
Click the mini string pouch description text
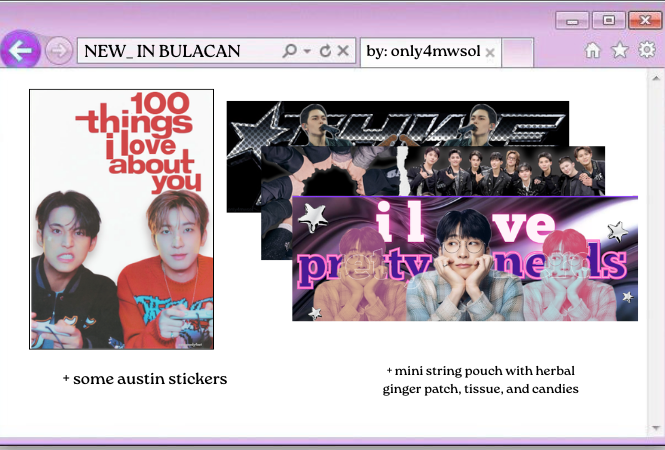coord(481,380)
